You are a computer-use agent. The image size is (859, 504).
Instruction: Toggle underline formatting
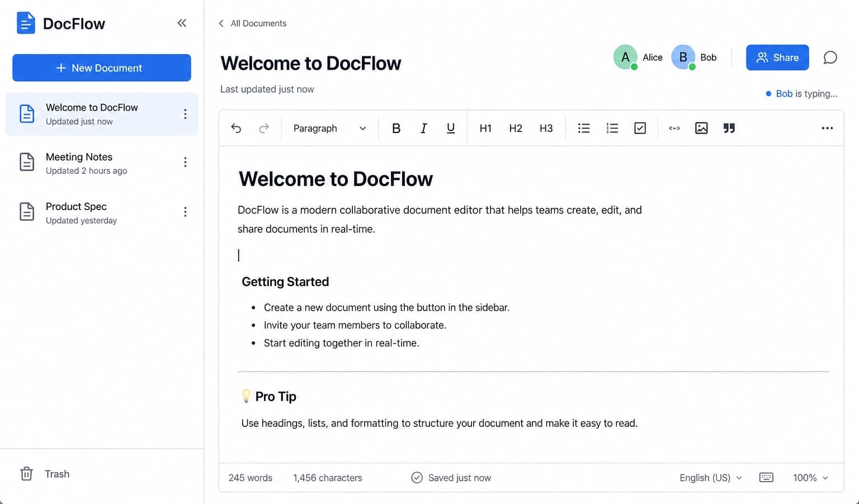pyautogui.click(x=451, y=128)
